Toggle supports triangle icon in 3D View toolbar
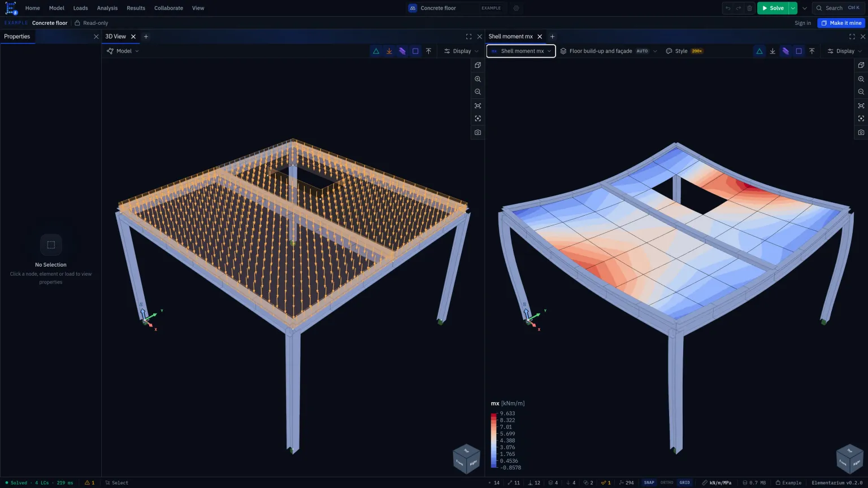Screen dimensions: 868x488 (x=376, y=51)
